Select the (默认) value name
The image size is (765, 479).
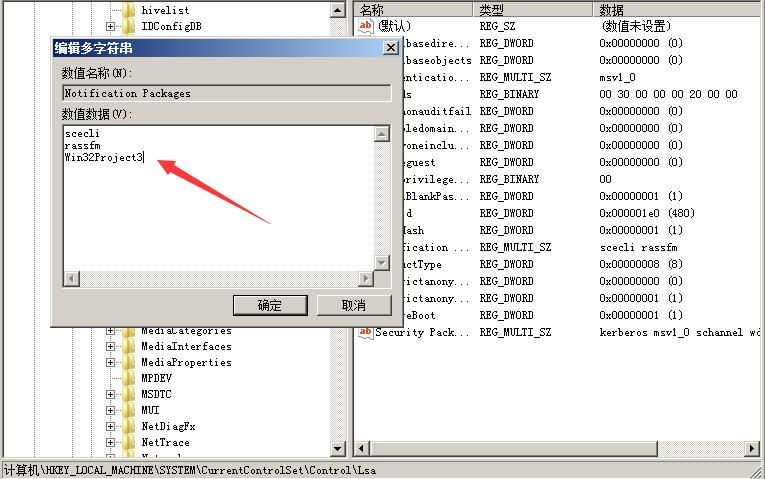394,26
